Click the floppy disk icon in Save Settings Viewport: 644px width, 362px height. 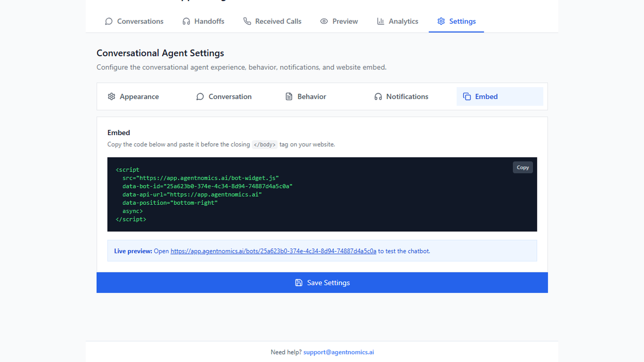click(x=299, y=283)
